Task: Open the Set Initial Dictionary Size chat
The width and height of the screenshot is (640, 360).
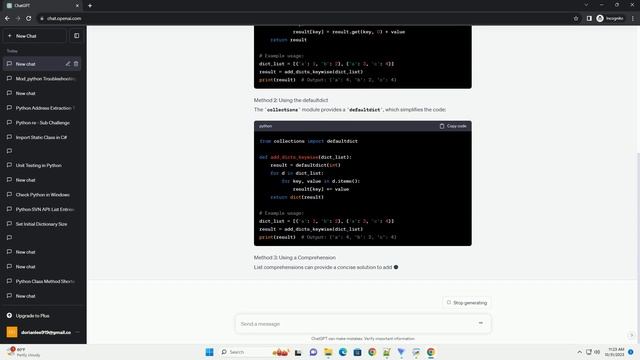Action: (42, 224)
